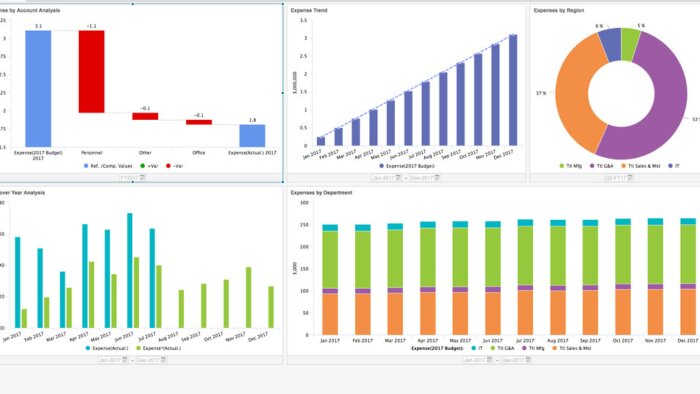Click Ttl G&A green swatch in Department legend
The image size is (700, 394).
(493, 348)
